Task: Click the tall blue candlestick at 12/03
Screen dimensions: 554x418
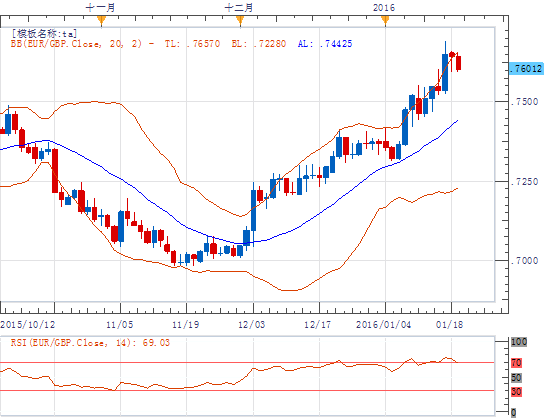Action: tap(254, 211)
